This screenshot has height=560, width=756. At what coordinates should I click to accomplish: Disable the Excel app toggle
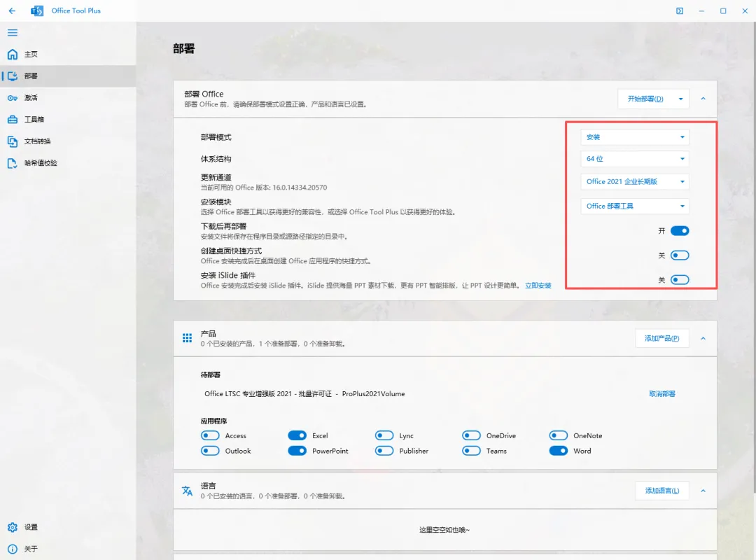tap(297, 435)
